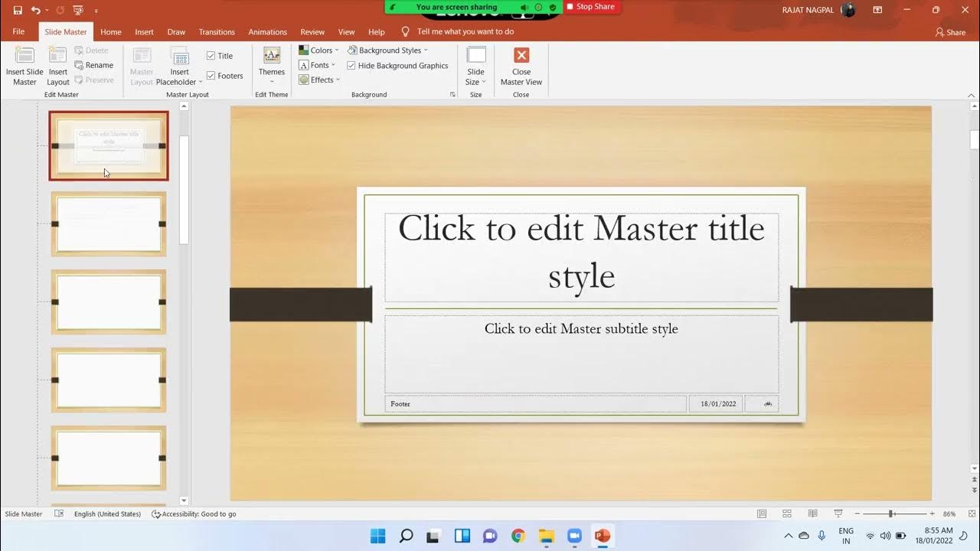Click the spell check icon in status bar
The image size is (980, 551).
(59, 514)
